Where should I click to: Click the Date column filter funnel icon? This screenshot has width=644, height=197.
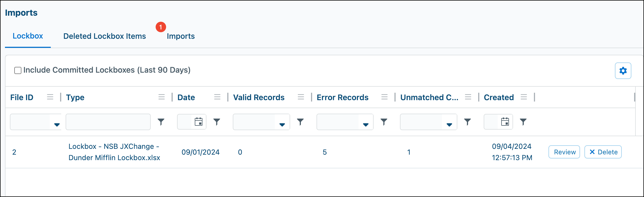(x=217, y=122)
